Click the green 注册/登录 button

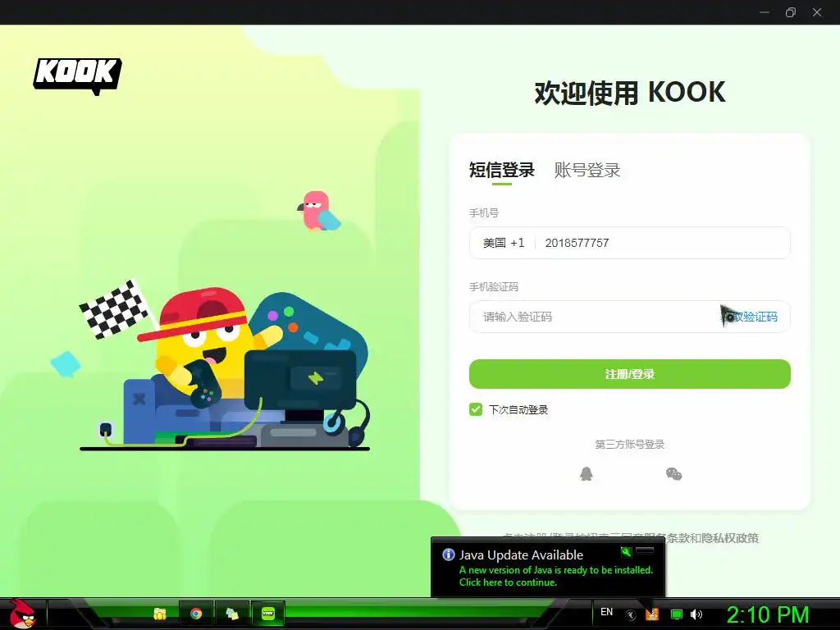[x=629, y=374]
